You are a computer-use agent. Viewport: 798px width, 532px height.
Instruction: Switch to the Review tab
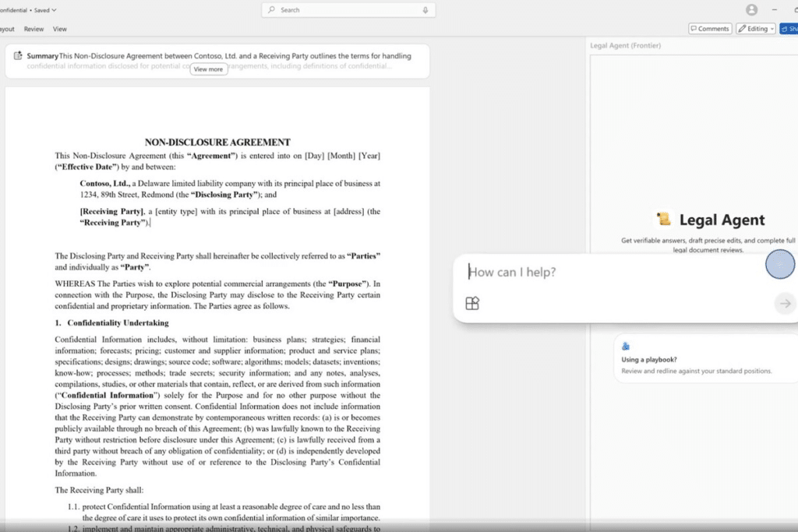pos(34,29)
